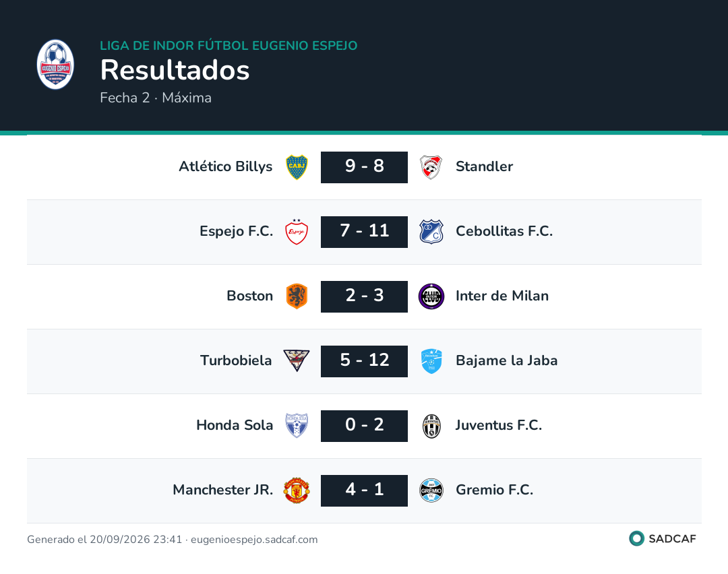Click the Eugenio Espejo league logo
Screen dimensions: 728x574
tap(55, 64)
